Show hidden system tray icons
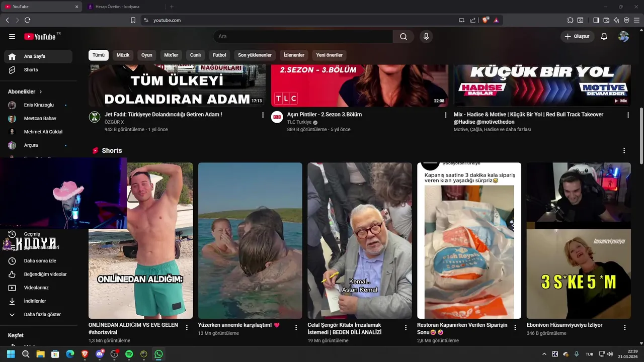 544,354
